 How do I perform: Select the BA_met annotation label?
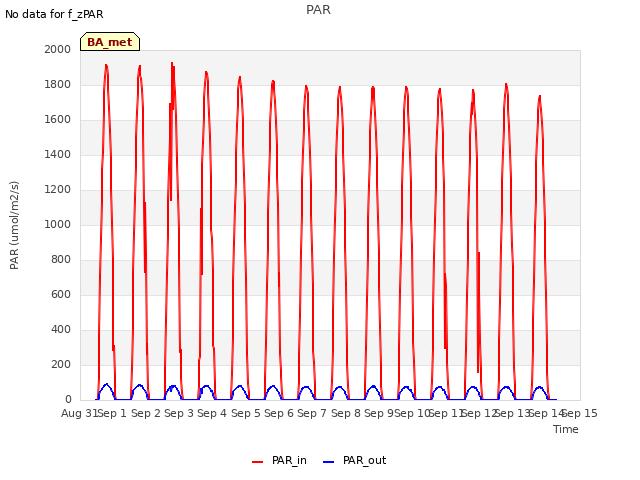coord(110,42)
